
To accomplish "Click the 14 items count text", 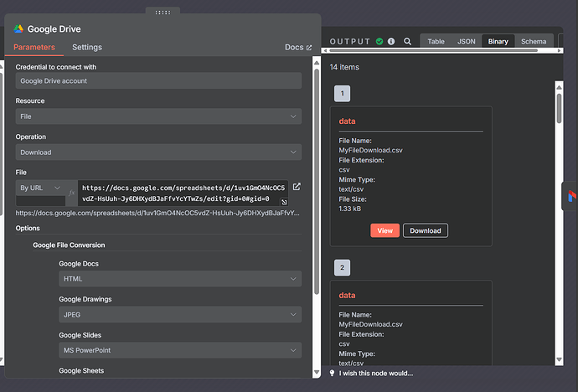I will (344, 67).
